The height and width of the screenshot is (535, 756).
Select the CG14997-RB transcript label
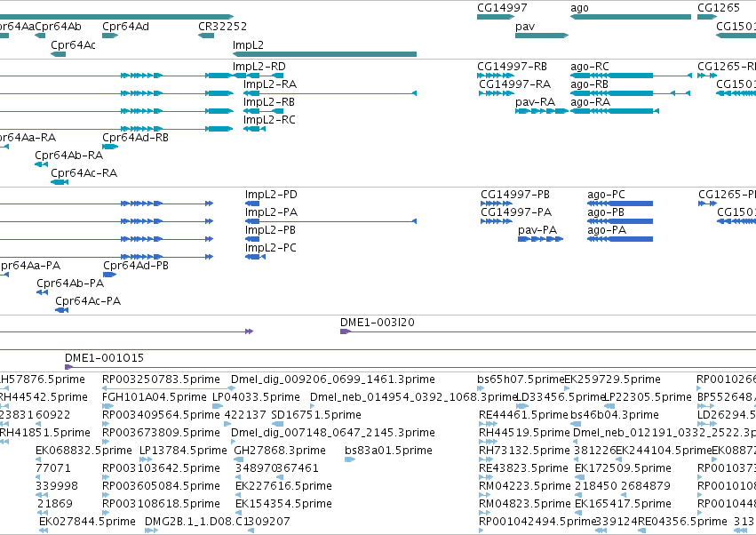click(x=512, y=66)
